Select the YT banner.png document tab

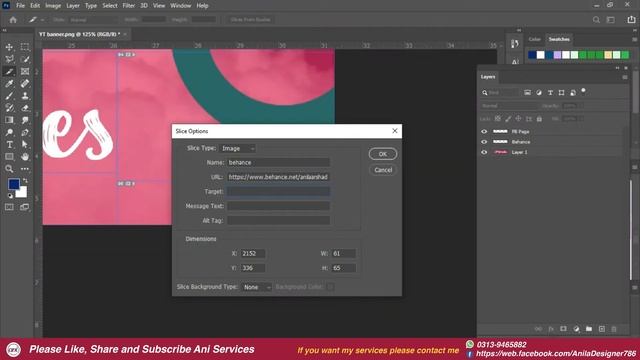(x=80, y=34)
